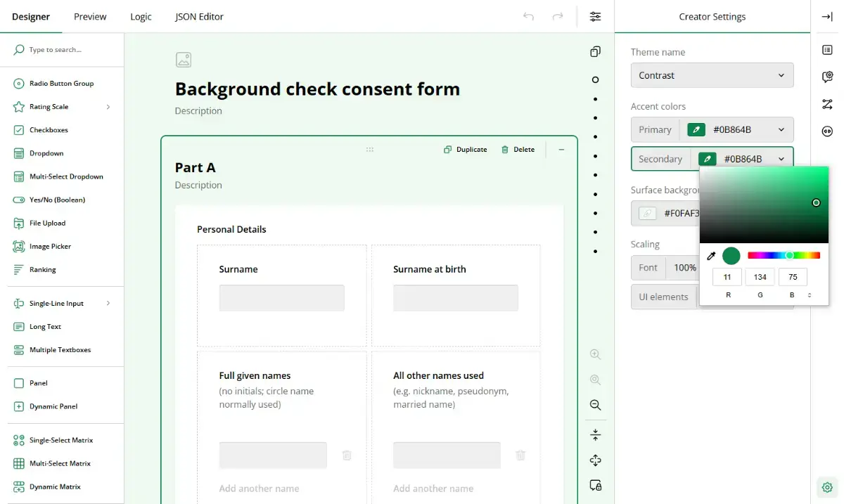Click the R value input in the color picker
This screenshot has width=844, height=504.
(x=727, y=276)
